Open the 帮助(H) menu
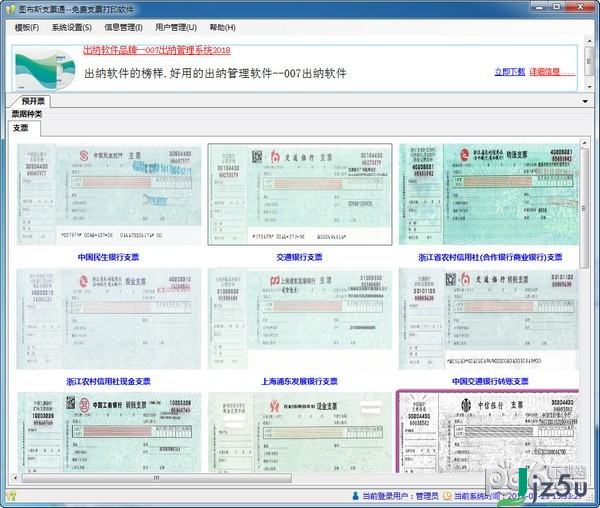Image resolution: width=600 pixels, height=508 pixels. coord(222,28)
